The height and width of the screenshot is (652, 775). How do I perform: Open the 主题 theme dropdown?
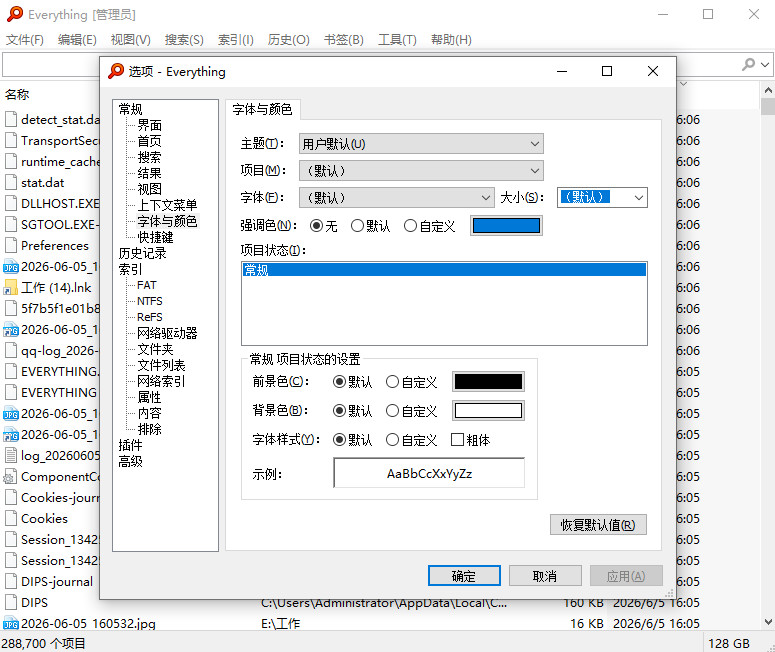pyautogui.click(x=421, y=144)
